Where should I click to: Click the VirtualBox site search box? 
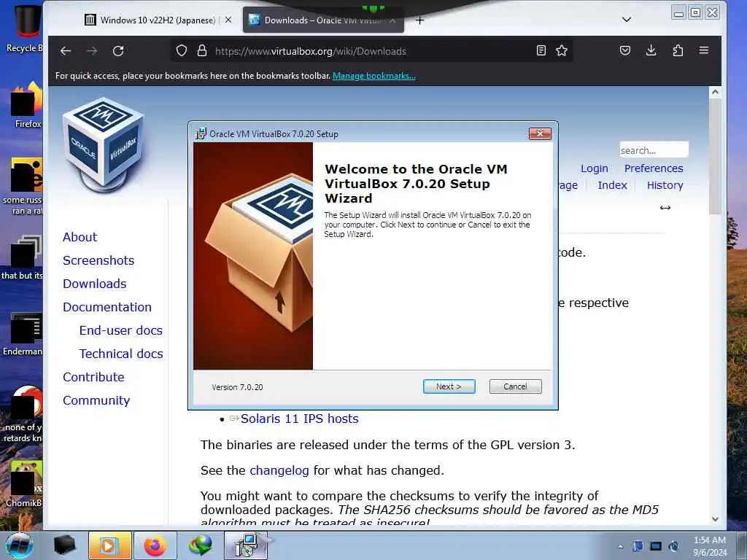pos(654,150)
